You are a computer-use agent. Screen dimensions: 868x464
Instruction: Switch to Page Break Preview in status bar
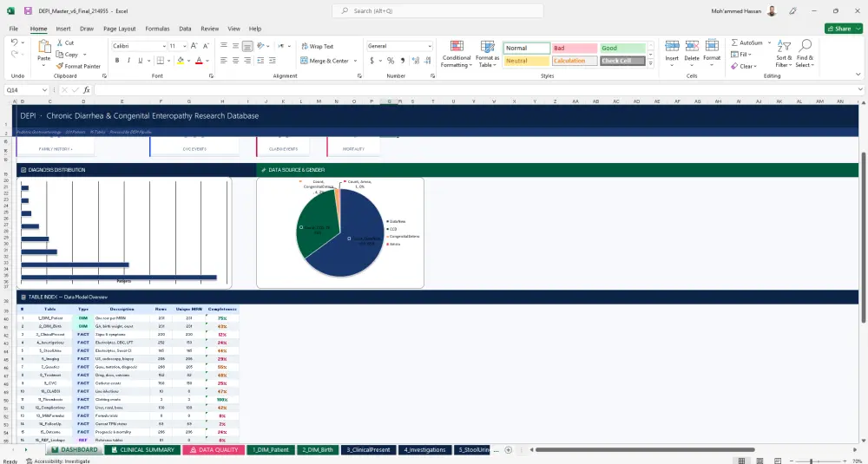point(778,461)
